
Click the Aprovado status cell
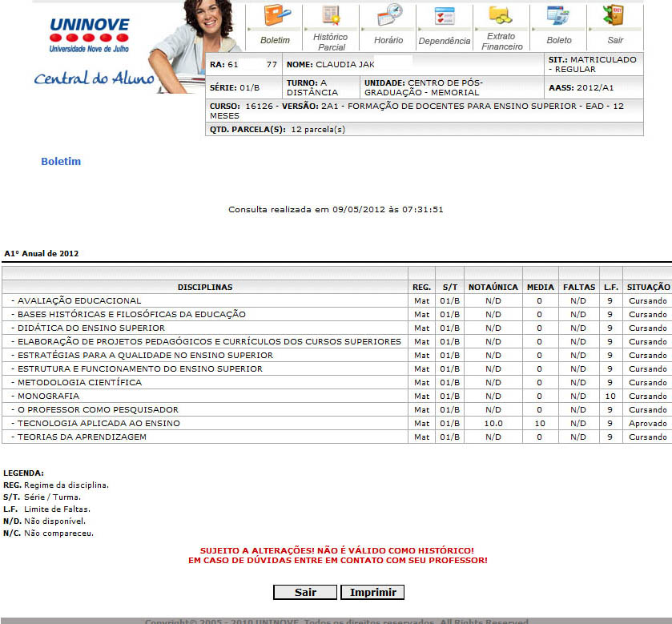coord(648,424)
